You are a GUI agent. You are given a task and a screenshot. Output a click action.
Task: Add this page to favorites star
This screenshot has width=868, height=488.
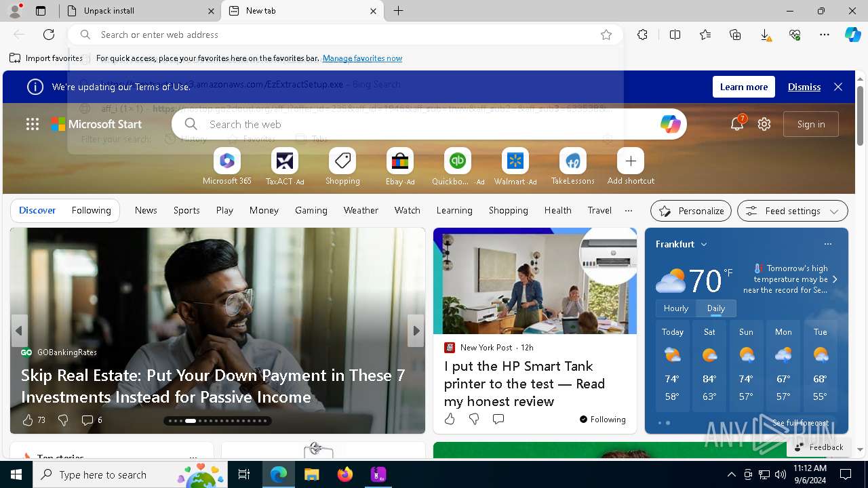tap(606, 35)
